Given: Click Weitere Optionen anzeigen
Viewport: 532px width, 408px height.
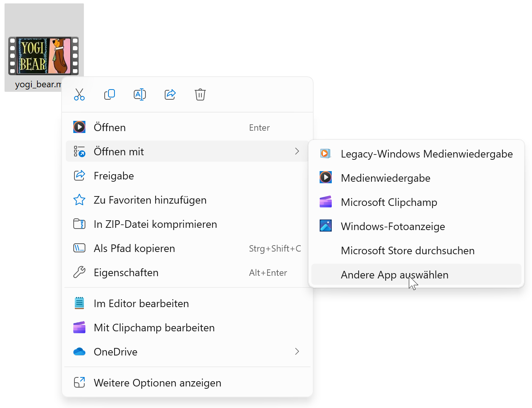Looking at the screenshot, I should click(157, 383).
